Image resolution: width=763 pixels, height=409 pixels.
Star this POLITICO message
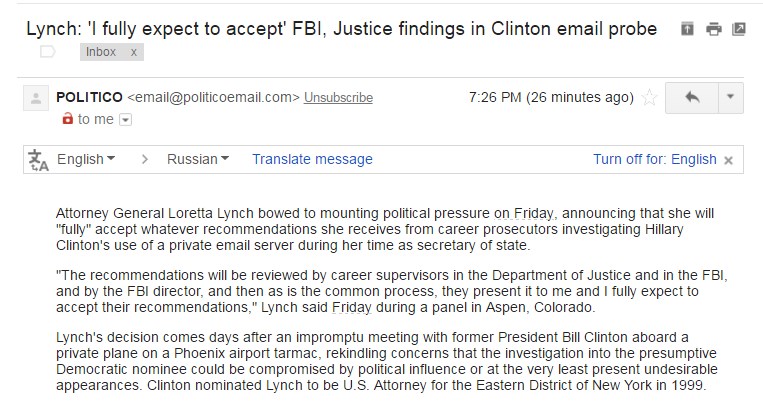(x=649, y=97)
